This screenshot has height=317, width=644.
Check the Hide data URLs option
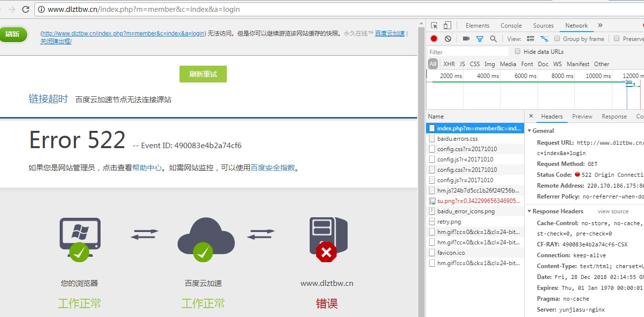517,51
